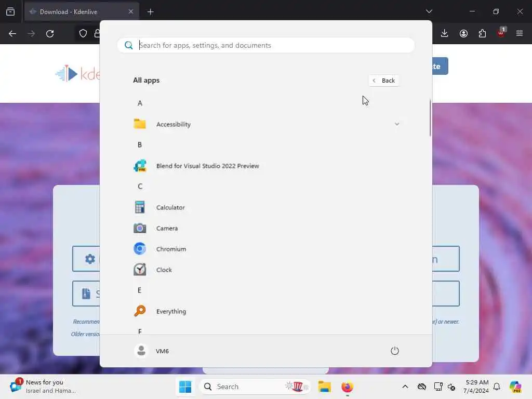Open the clock and date flyout
Viewport: 532px width, 399px height.
[x=476, y=387]
